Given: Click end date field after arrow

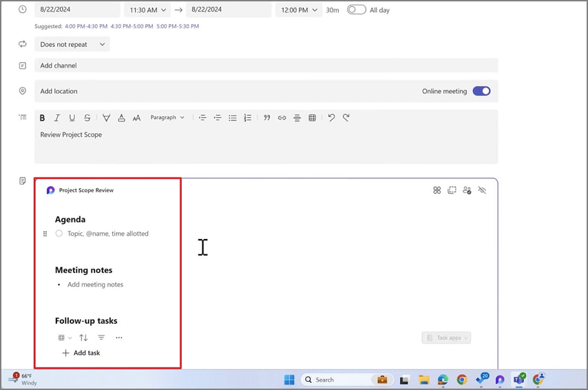Looking at the screenshot, I should [x=229, y=10].
